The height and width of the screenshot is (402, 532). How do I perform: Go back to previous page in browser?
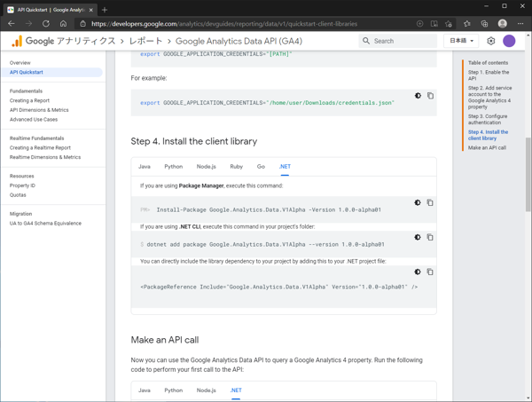point(12,23)
